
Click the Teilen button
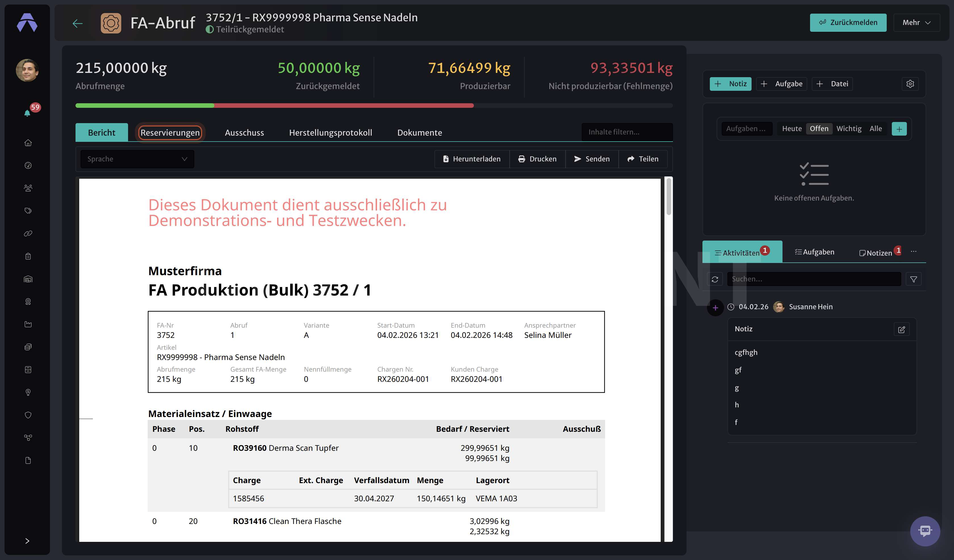pyautogui.click(x=643, y=159)
